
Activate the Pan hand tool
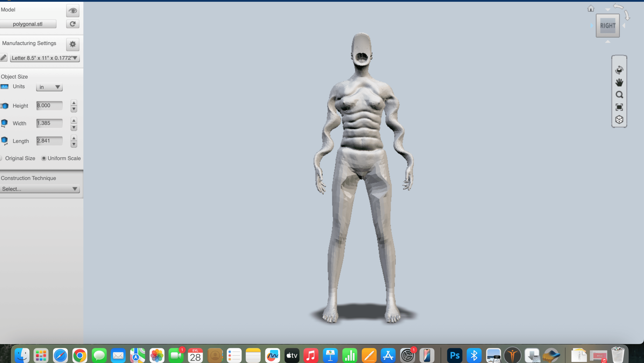tap(619, 82)
